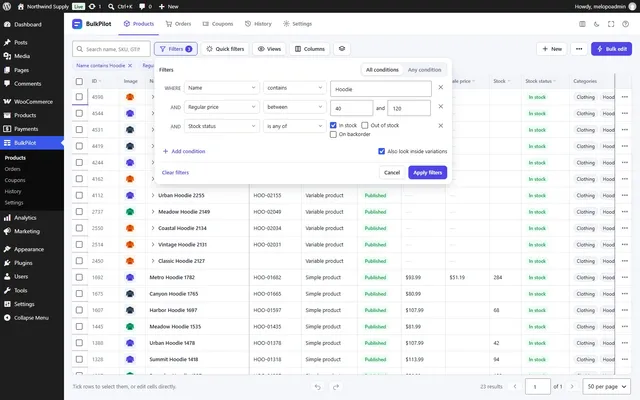Open the three-dot more actions button

pyautogui.click(x=579, y=49)
